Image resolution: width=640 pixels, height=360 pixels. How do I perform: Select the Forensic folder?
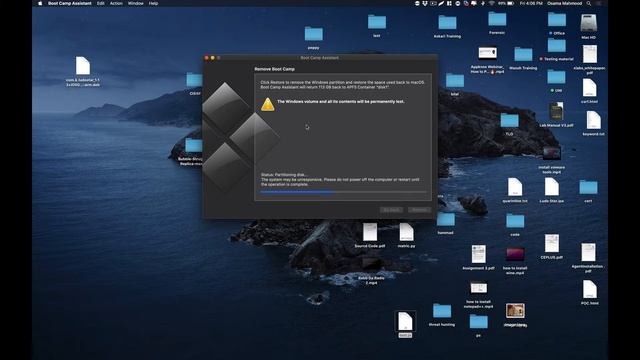click(497, 19)
